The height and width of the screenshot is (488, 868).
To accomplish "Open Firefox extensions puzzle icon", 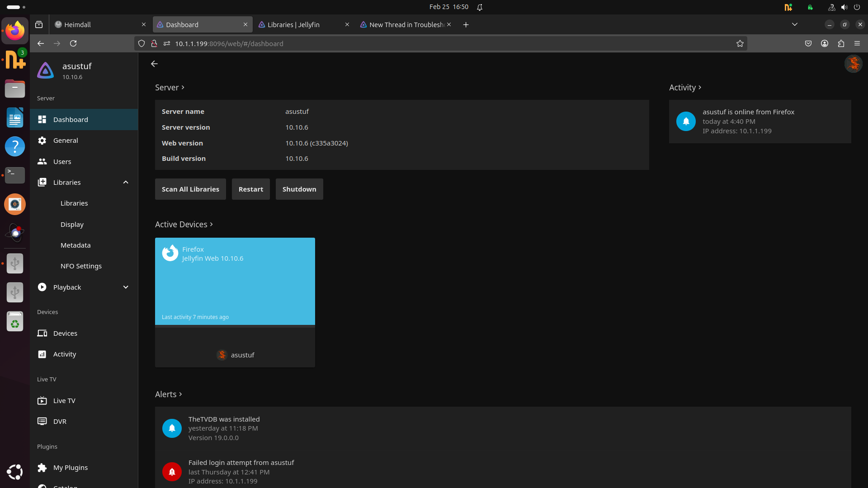I will click(841, 43).
